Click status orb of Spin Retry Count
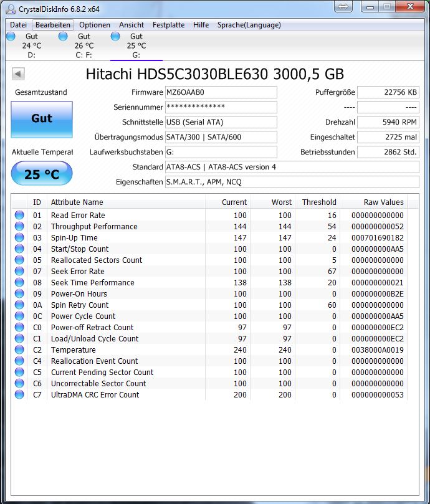The height and width of the screenshot is (504, 430). [x=19, y=305]
